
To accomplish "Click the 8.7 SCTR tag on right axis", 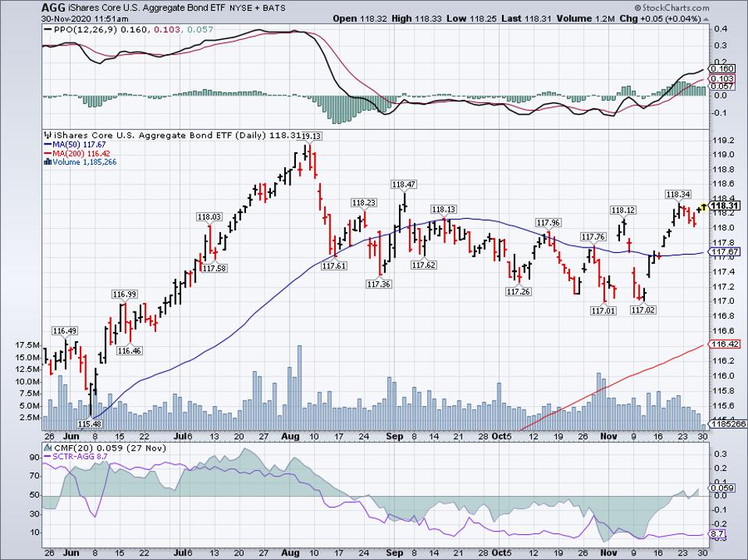I will 719,534.
